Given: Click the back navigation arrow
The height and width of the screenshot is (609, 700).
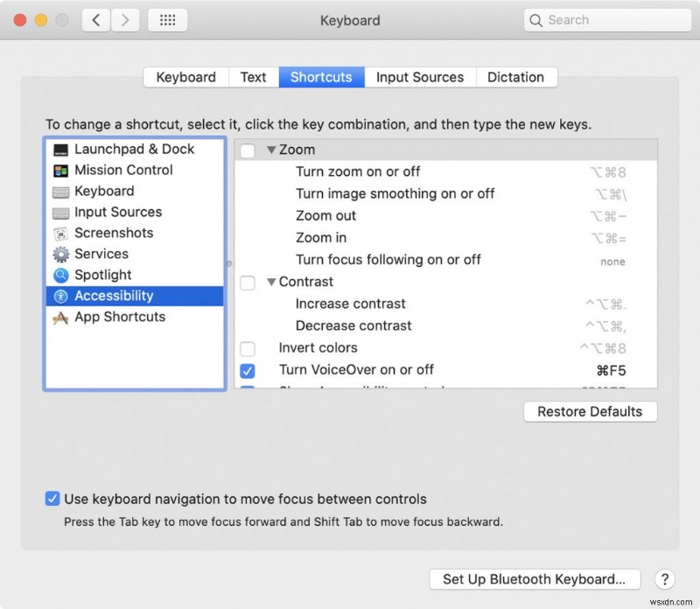Looking at the screenshot, I should tap(95, 19).
